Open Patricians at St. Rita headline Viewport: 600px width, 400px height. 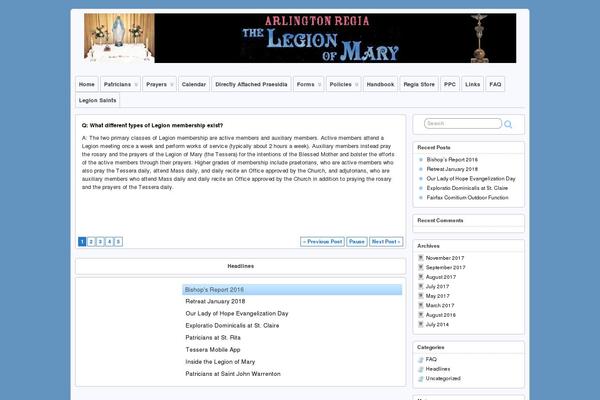(x=213, y=338)
